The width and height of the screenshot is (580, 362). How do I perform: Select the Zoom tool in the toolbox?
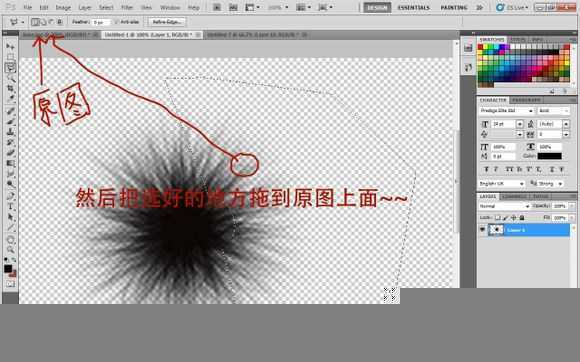click(10, 250)
